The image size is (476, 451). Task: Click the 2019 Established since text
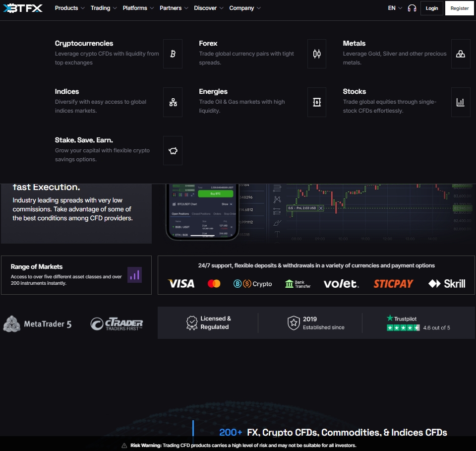pyautogui.click(x=324, y=323)
